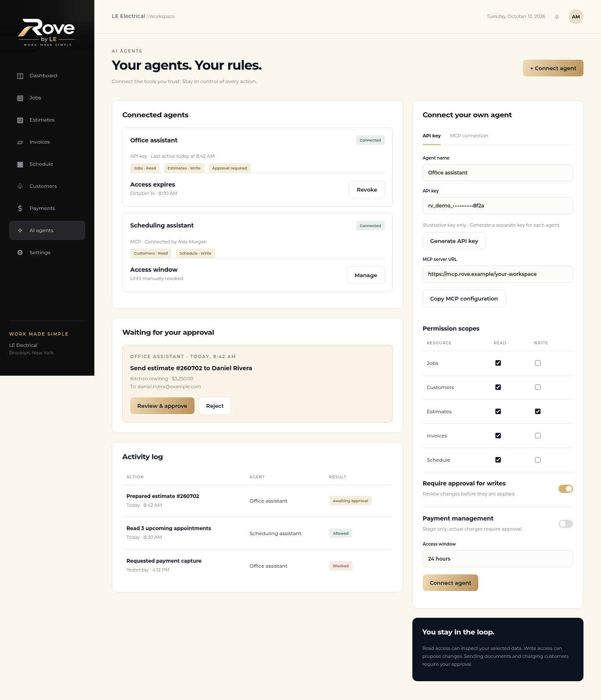Navigate to Invoices in the sidebar

pyautogui.click(x=47, y=142)
